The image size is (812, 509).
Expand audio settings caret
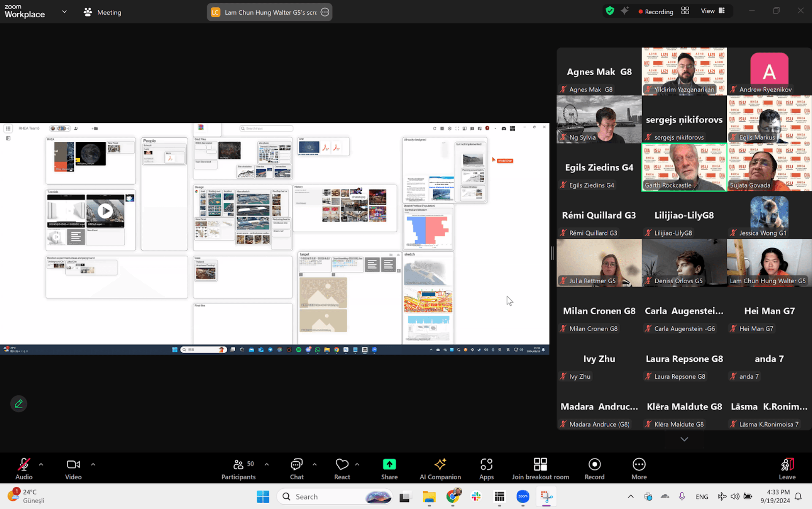tap(41, 464)
